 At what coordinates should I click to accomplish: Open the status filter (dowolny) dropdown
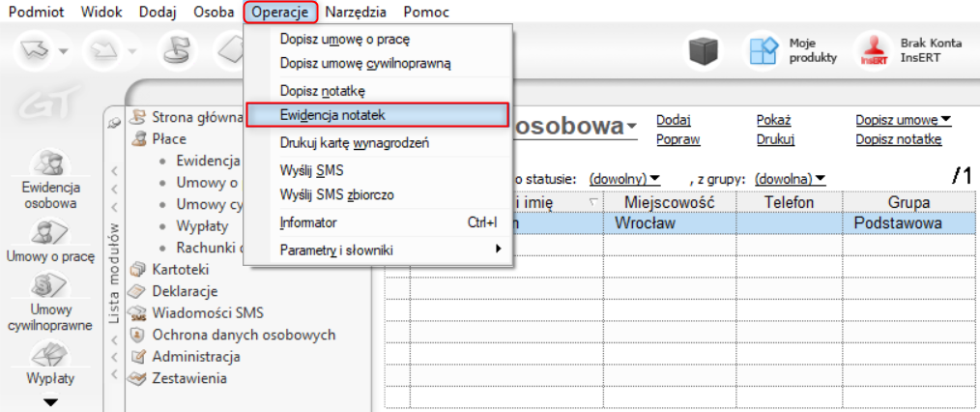[624, 180]
